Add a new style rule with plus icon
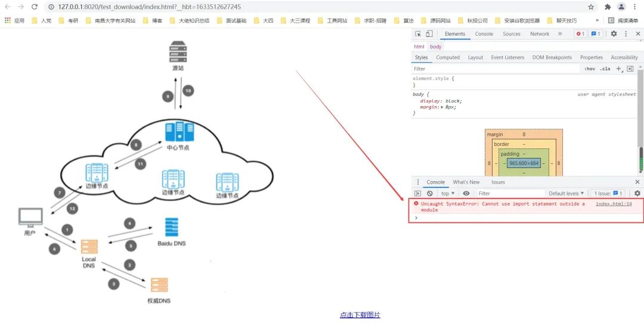The width and height of the screenshot is (644, 326). click(618, 69)
